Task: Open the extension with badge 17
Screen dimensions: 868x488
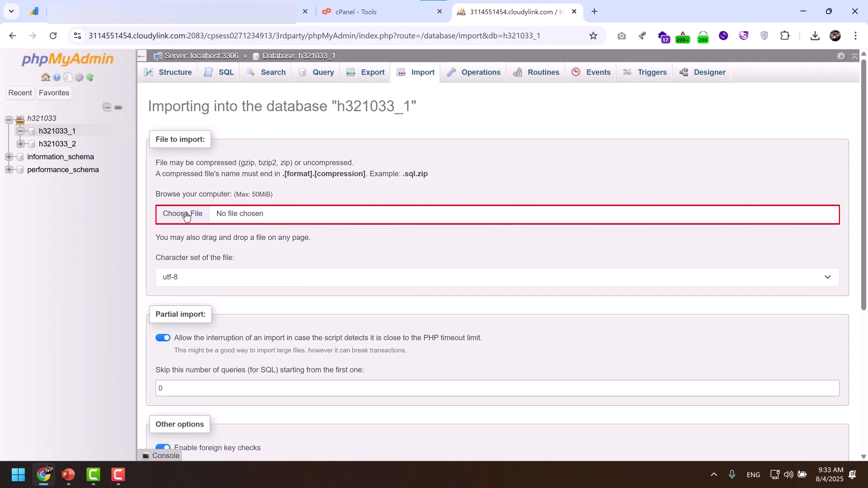Action: pos(663,36)
